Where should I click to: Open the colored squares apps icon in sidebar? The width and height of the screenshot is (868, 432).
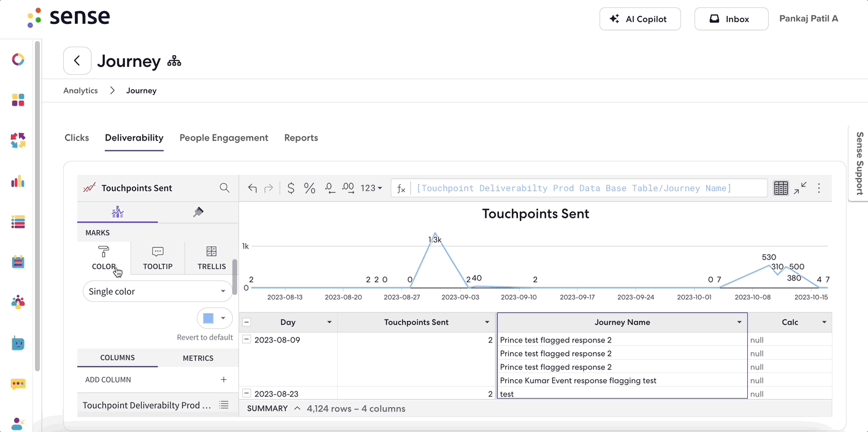point(18,100)
